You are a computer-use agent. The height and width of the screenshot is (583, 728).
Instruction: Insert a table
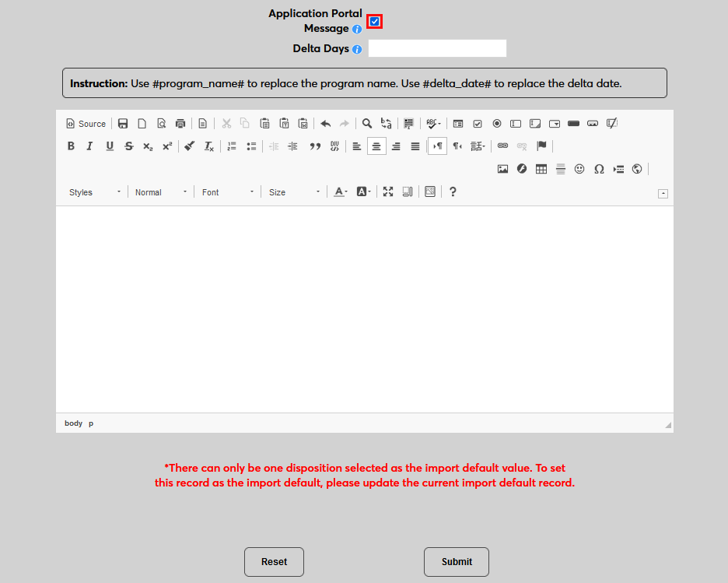pyautogui.click(x=541, y=169)
